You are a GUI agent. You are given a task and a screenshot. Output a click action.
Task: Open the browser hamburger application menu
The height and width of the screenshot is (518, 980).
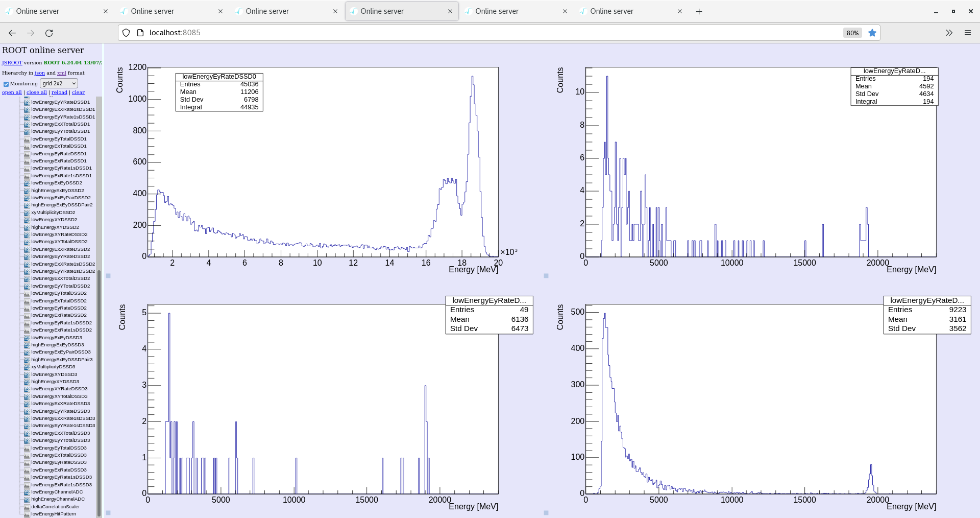coord(967,33)
